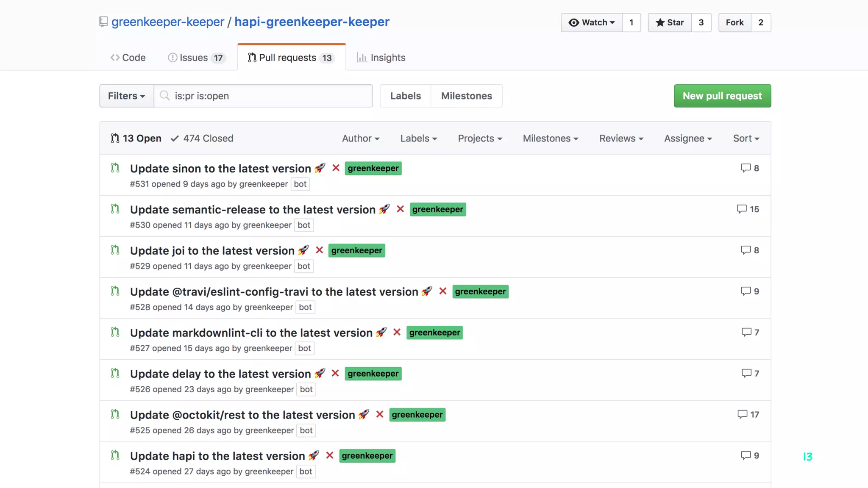Viewport: 868px width, 488px height.
Task: Open the Insights tab
Action: pyautogui.click(x=381, y=58)
